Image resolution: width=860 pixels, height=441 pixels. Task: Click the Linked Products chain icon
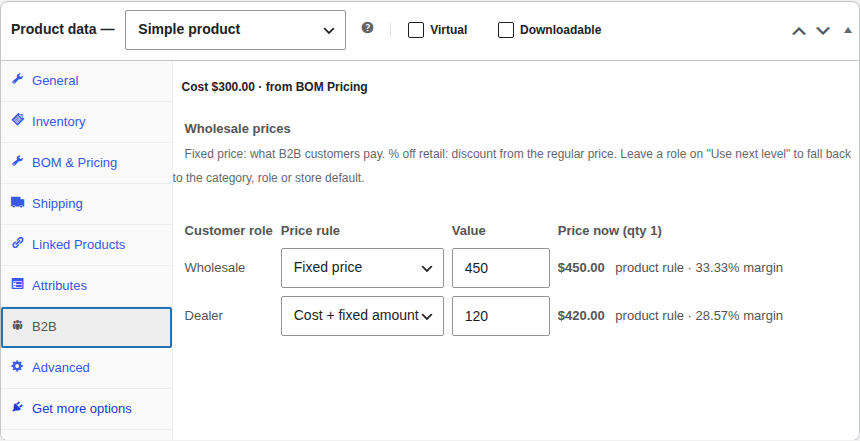tap(18, 243)
